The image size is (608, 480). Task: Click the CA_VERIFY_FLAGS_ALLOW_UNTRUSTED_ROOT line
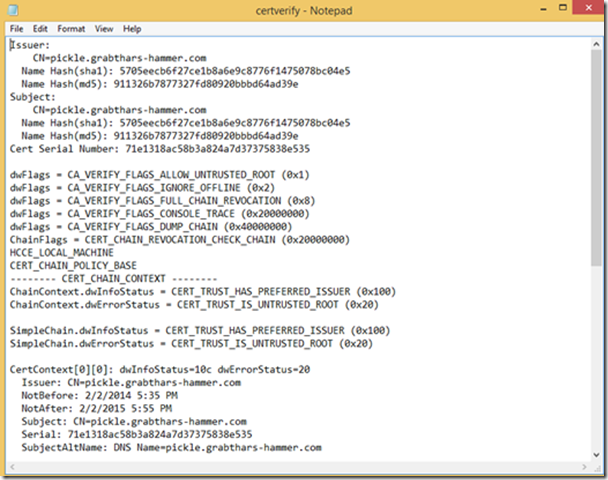tap(160, 175)
